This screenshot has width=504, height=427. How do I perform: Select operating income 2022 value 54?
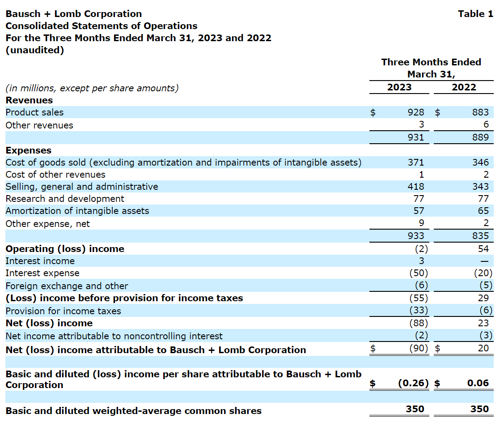pyautogui.click(x=483, y=249)
